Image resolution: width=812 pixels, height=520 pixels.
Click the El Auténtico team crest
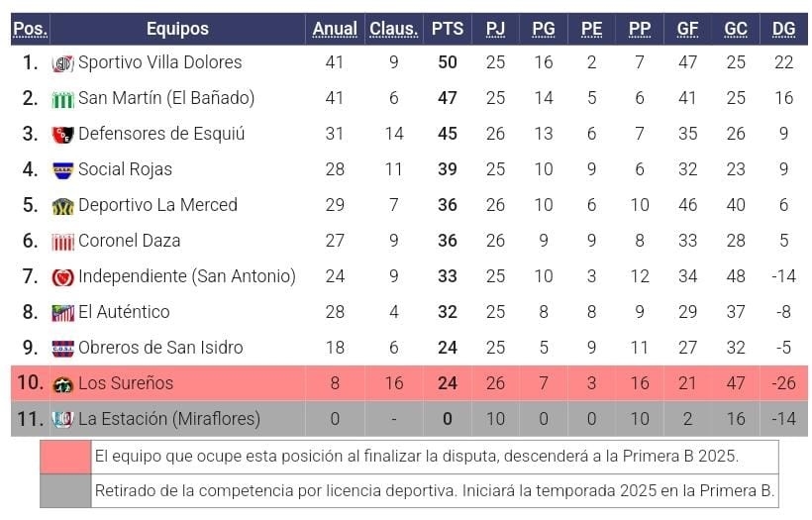pyautogui.click(x=63, y=313)
